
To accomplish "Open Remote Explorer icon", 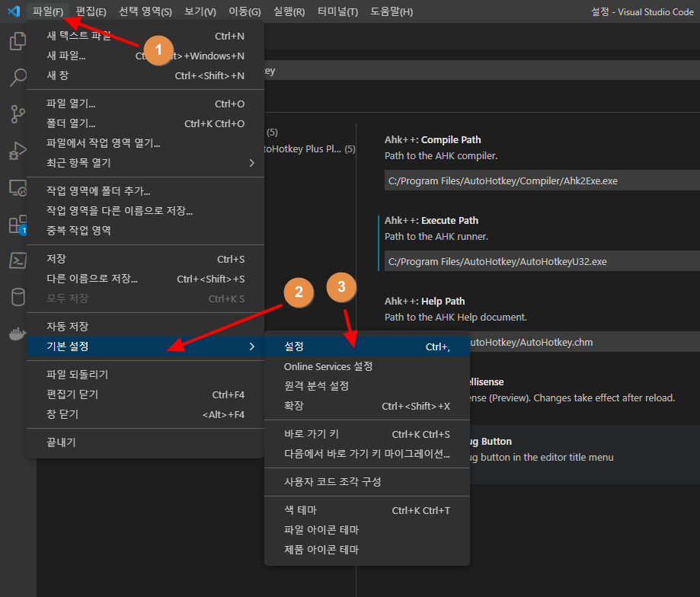I will [x=18, y=188].
